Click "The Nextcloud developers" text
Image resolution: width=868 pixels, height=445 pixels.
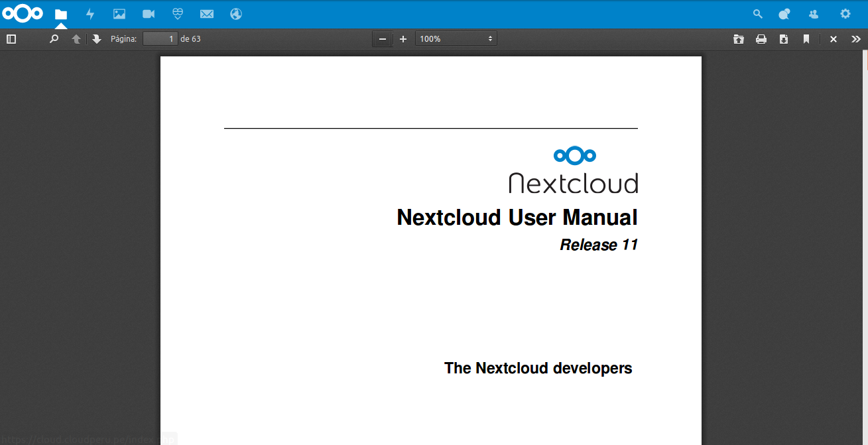tap(538, 368)
